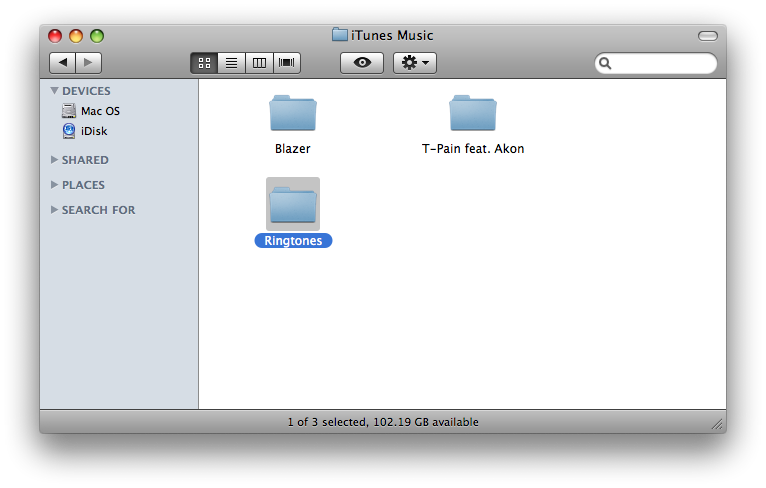The image size is (766, 488).
Task: Go forward with the right arrow button
Action: click(x=88, y=63)
